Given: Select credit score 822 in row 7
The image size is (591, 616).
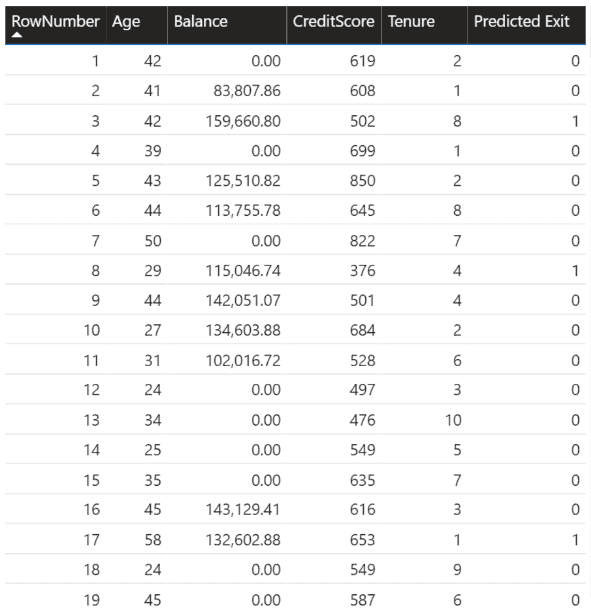Looking at the screenshot, I should (363, 241).
